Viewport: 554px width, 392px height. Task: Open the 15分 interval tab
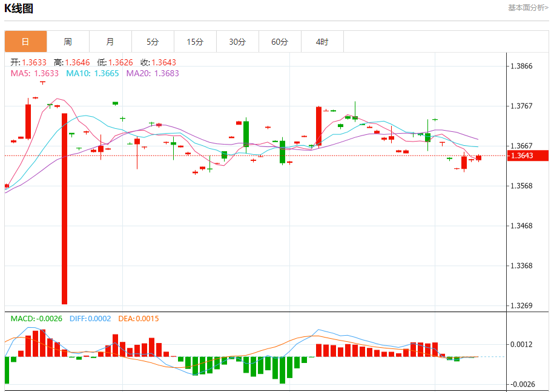pyautogui.click(x=195, y=42)
